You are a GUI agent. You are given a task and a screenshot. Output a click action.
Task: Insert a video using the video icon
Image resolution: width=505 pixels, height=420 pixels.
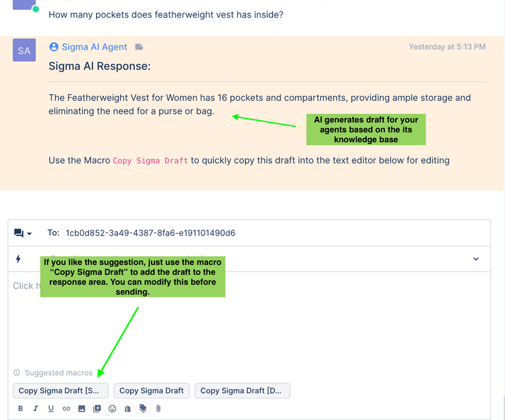97,409
